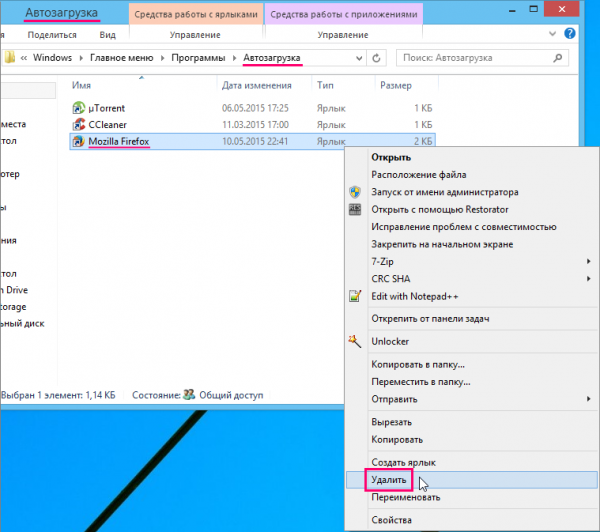600x532 pixels.
Task: Choose Переименовать in context menu
Action: tap(406, 497)
